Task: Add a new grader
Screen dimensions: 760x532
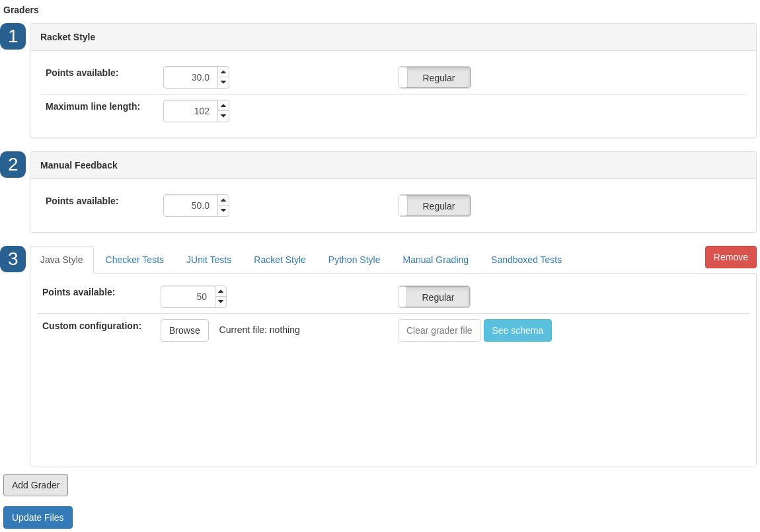Action: coord(36,485)
